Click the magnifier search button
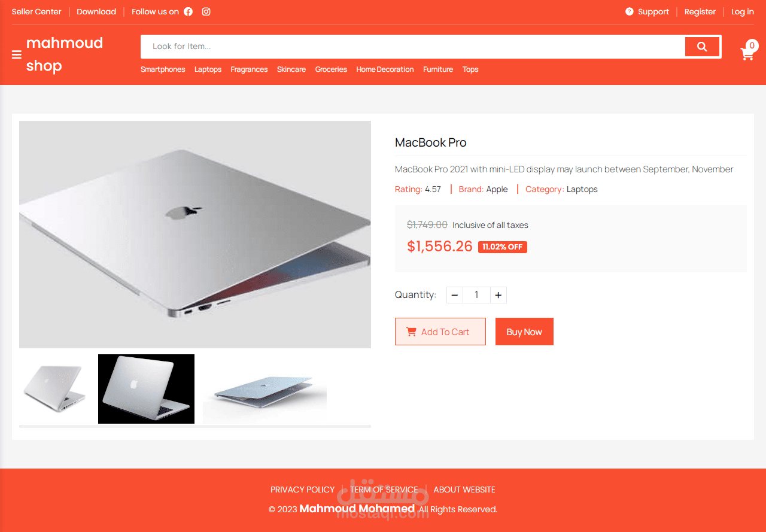The width and height of the screenshot is (766, 532). (702, 47)
